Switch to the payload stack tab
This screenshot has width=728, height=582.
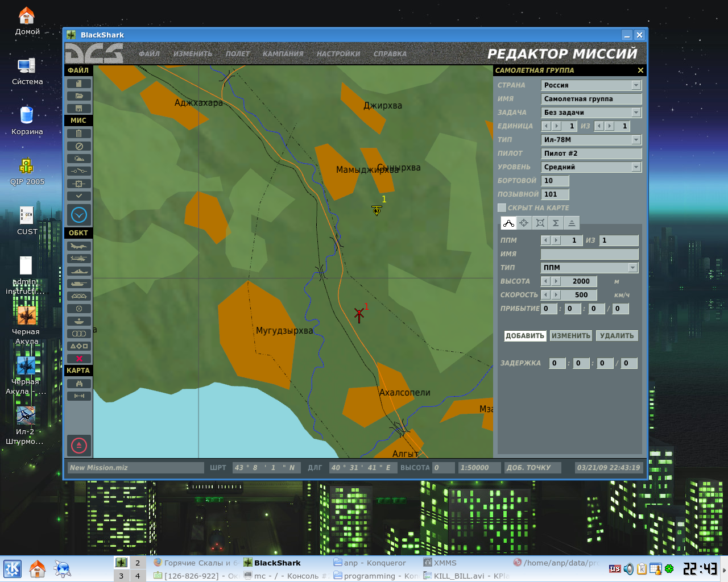click(x=572, y=223)
